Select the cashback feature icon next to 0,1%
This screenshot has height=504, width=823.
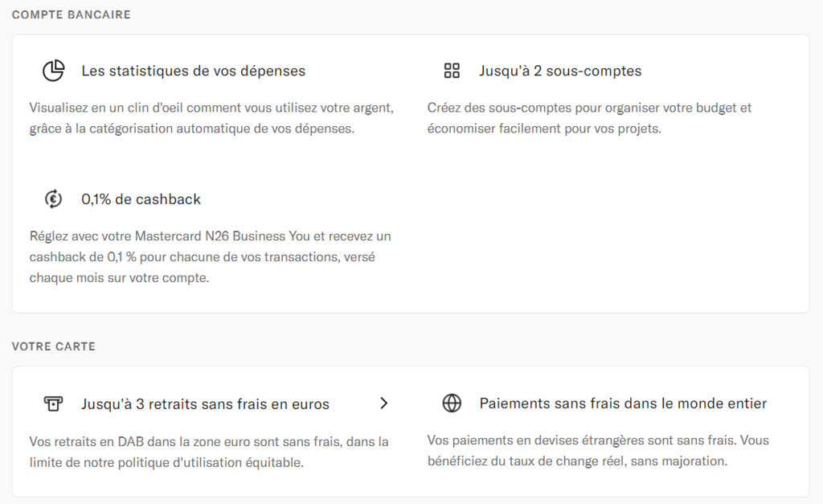coord(53,199)
